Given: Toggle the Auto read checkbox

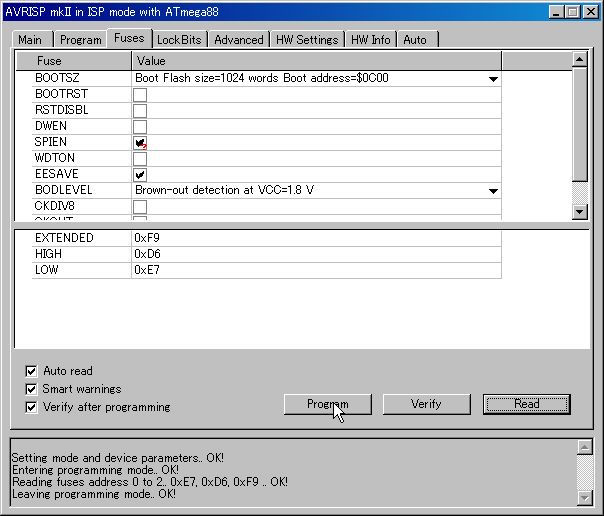Looking at the screenshot, I should pos(31,371).
